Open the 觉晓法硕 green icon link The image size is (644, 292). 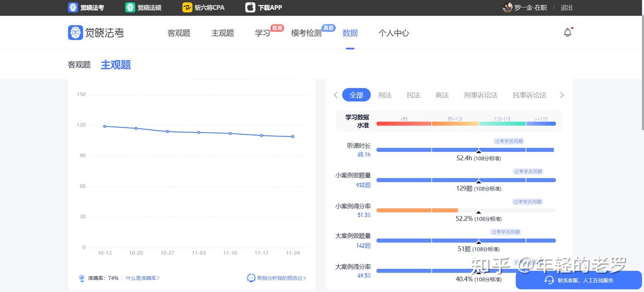coord(130,8)
